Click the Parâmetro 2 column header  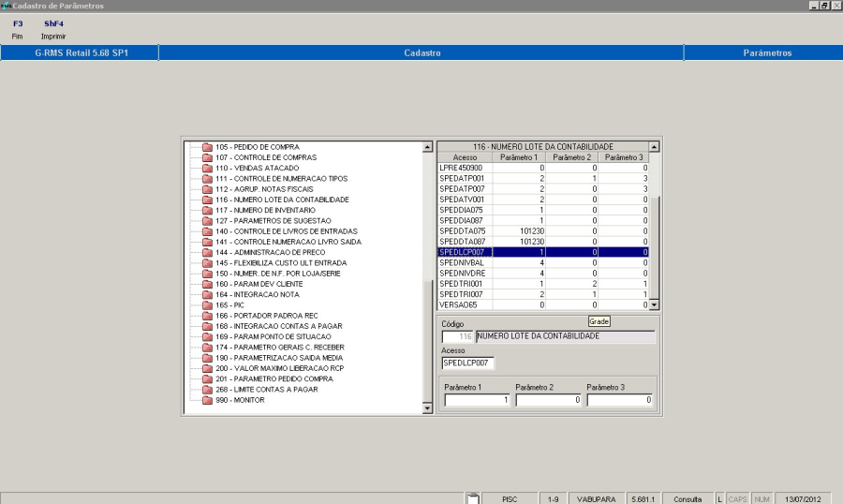pos(571,157)
